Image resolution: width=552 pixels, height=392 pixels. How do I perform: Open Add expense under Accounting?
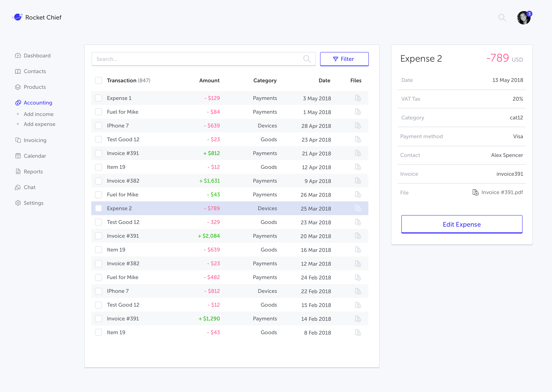point(39,124)
